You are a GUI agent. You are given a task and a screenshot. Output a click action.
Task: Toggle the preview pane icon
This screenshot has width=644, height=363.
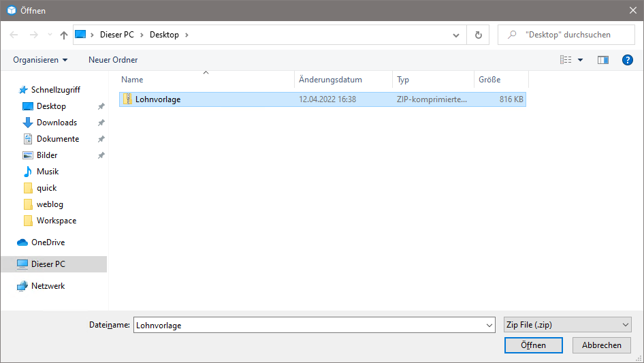tap(602, 60)
